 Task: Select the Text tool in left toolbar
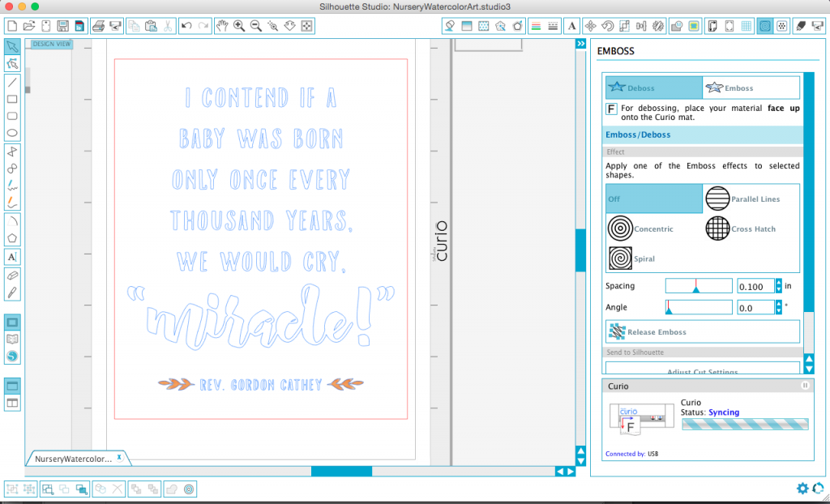[x=12, y=257]
